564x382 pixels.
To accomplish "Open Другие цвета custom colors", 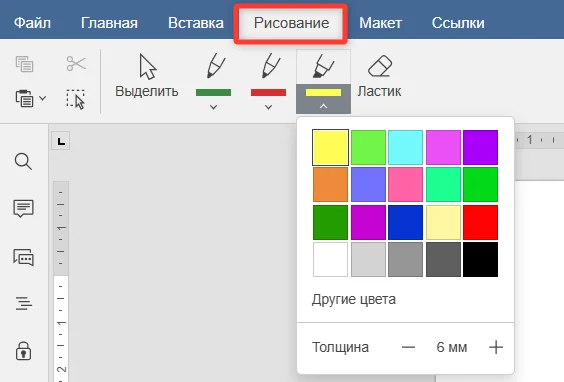I will click(x=354, y=299).
